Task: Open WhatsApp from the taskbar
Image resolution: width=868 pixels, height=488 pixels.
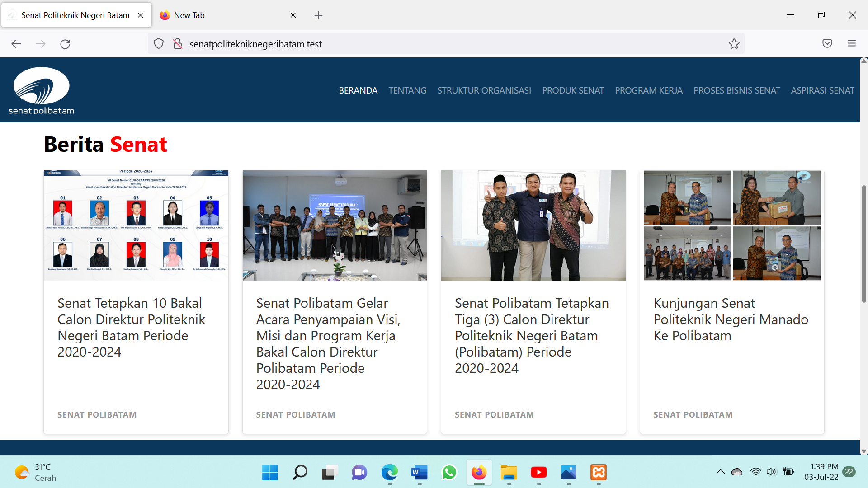Action: tap(449, 473)
